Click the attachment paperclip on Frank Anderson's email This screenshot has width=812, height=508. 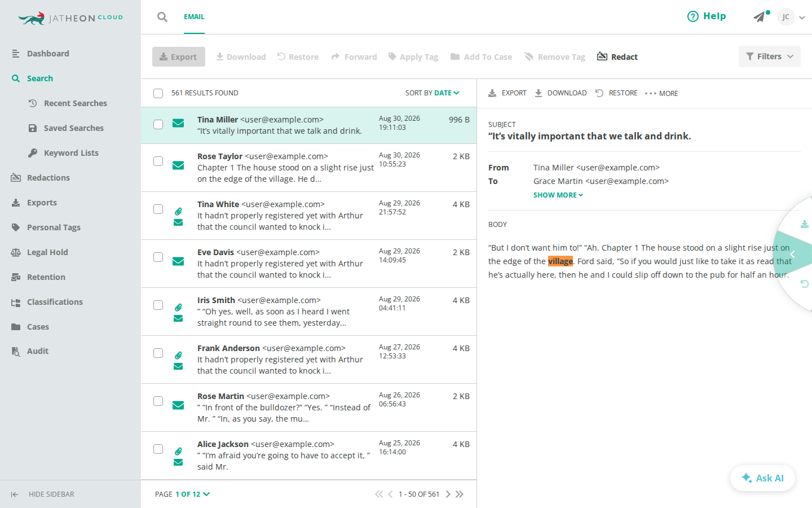pyautogui.click(x=178, y=355)
